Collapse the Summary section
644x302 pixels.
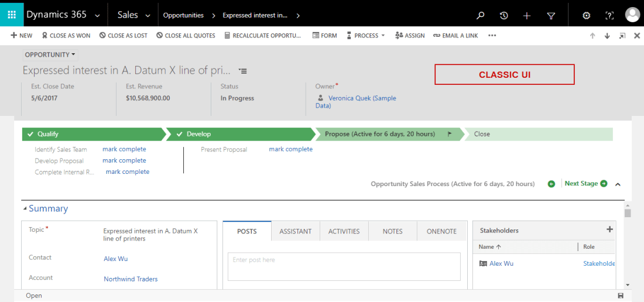(25, 209)
